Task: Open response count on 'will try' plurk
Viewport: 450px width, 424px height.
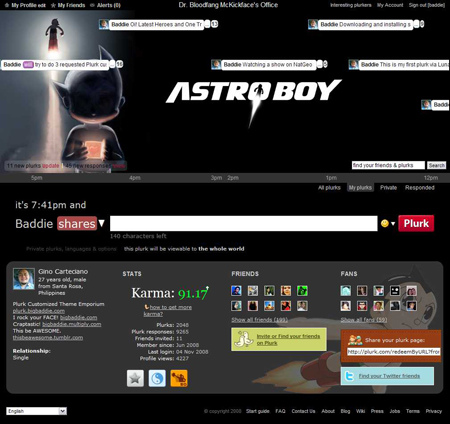Action: click(x=120, y=64)
